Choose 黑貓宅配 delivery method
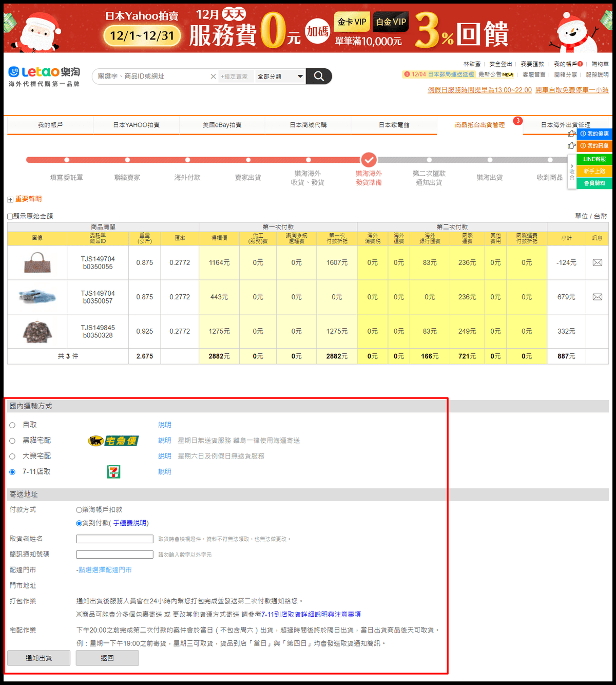 (12, 441)
